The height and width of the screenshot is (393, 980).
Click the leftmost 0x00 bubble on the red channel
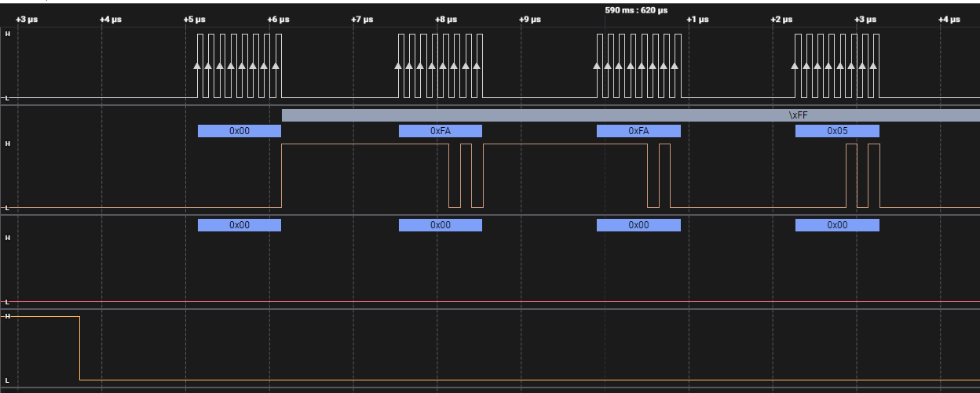click(239, 225)
